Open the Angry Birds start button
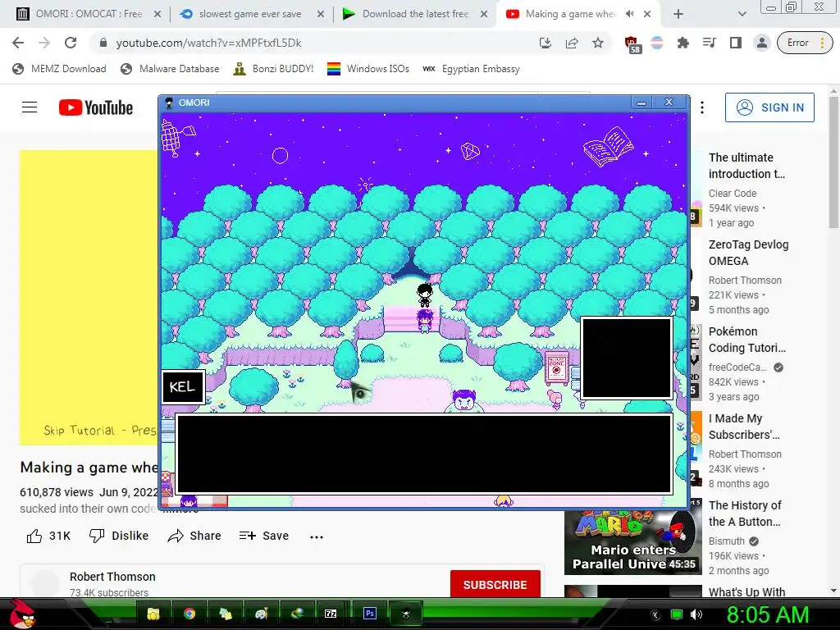Viewport: 840px width, 630px height. point(23,614)
